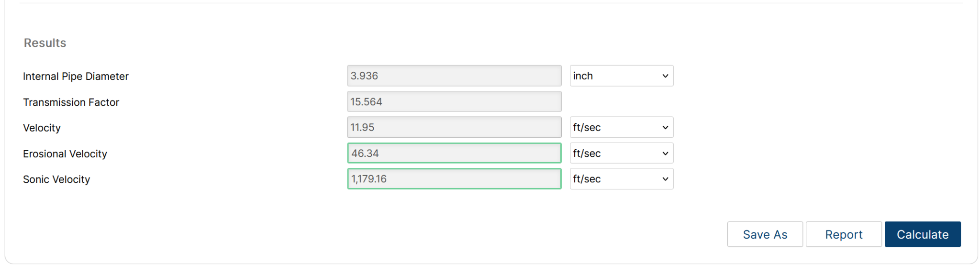Screen dimensions: 980x266
Task: Click the Transmission Factor label
Action: [71, 102]
